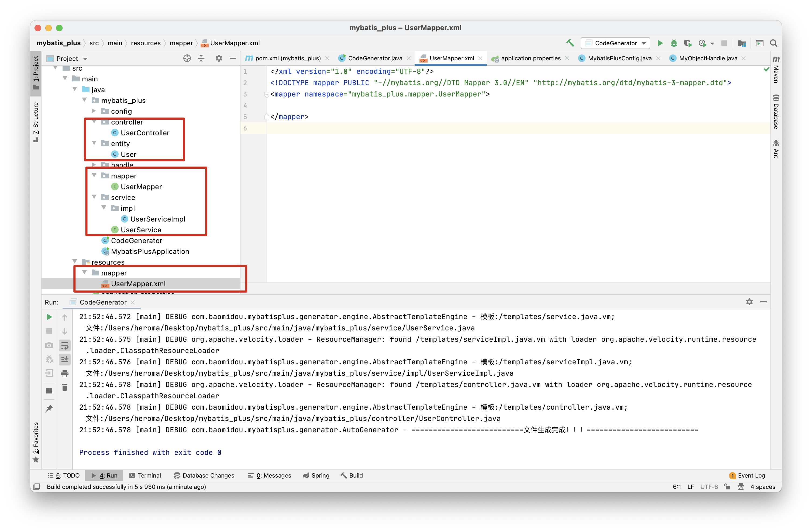Image resolution: width=812 pixels, height=532 pixels.
Task: Toggle scroll to end in console
Action: [64, 360]
